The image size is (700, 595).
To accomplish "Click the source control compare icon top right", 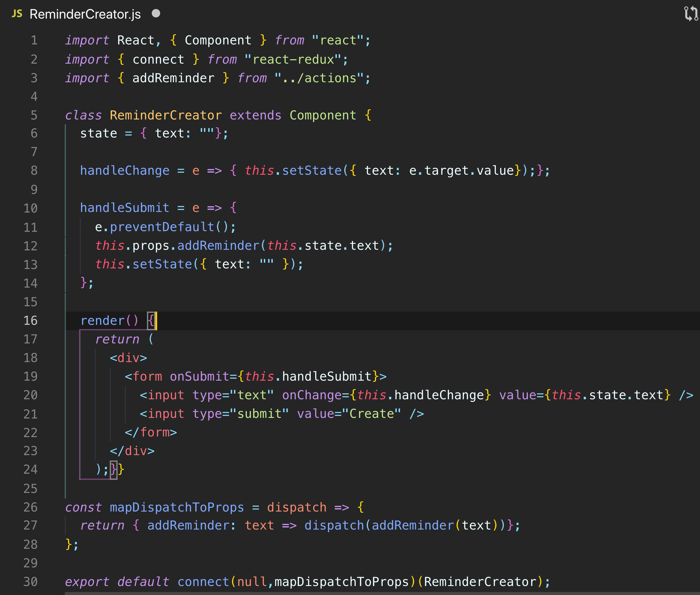I will point(691,14).
